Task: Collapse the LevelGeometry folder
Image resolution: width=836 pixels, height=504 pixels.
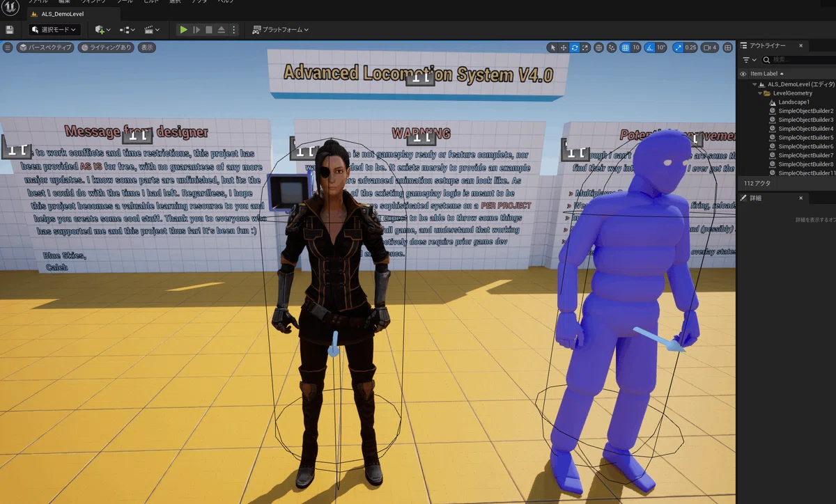Action: 760,93
